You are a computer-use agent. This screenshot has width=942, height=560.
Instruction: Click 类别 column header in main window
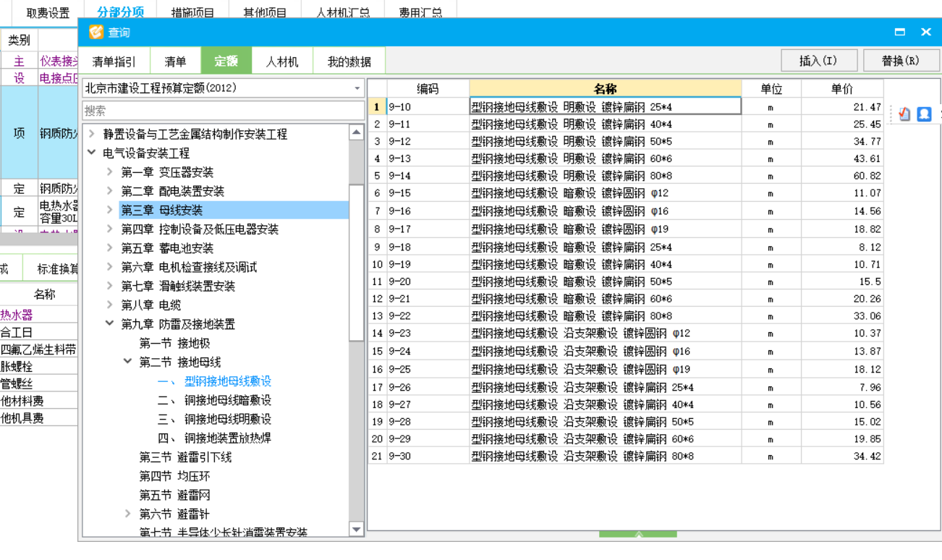pyautogui.click(x=19, y=40)
